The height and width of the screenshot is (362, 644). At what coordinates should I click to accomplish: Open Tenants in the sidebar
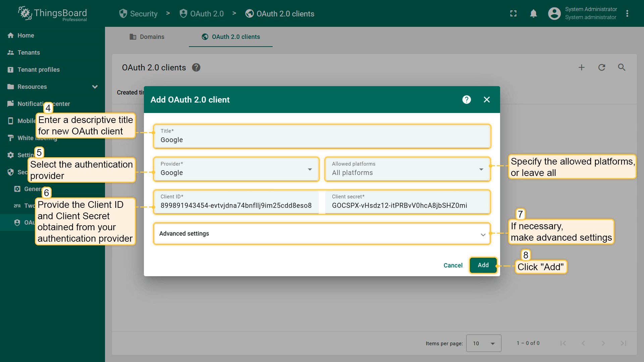coord(29,53)
